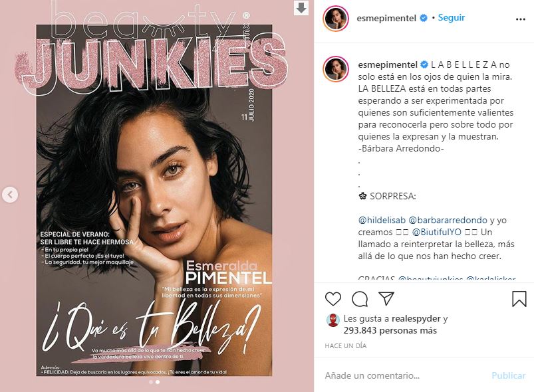This screenshot has width=534, height=392.
Task: Select the first carousel dot indicator
Action: pos(151,382)
